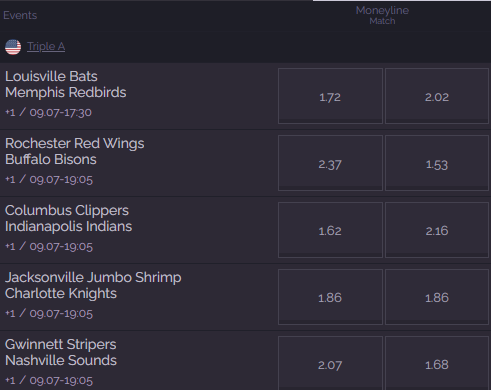Pick Rochester Red Wings at 2.37
491x390 pixels.
(x=330, y=163)
